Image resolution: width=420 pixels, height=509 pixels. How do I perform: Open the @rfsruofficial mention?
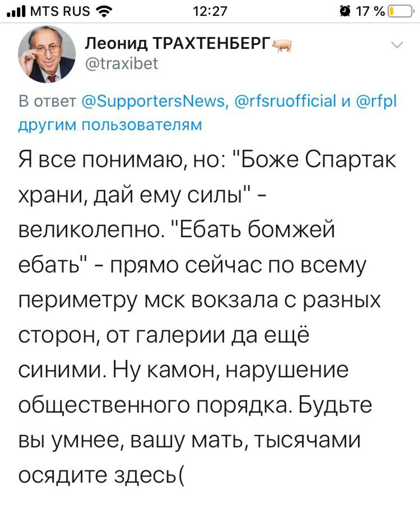click(285, 101)
